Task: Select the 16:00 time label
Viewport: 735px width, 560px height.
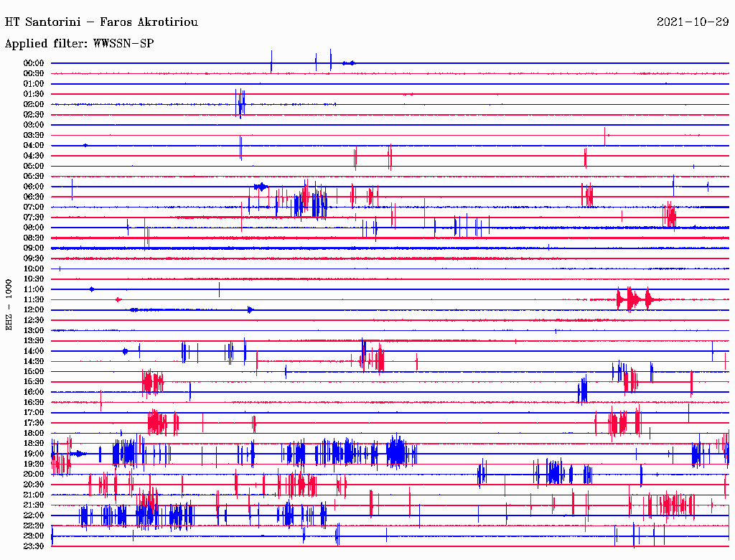Action: pyautogui.click(x=34, y=392)
